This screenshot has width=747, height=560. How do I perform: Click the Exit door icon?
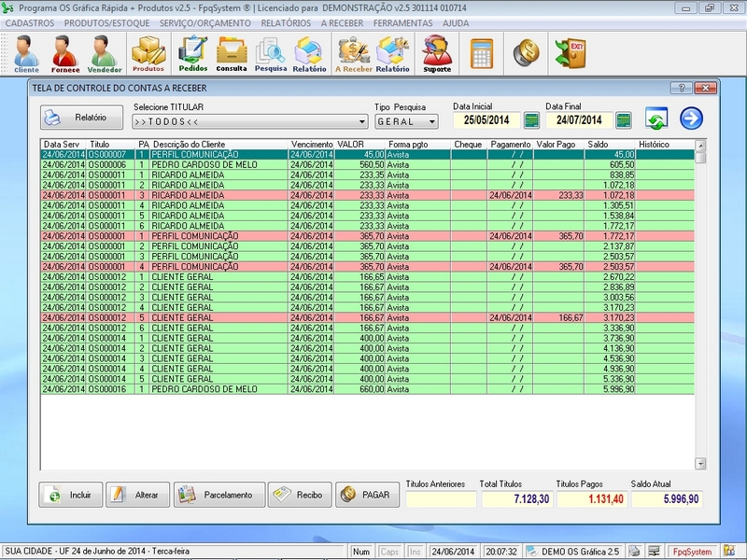(569, 50)
